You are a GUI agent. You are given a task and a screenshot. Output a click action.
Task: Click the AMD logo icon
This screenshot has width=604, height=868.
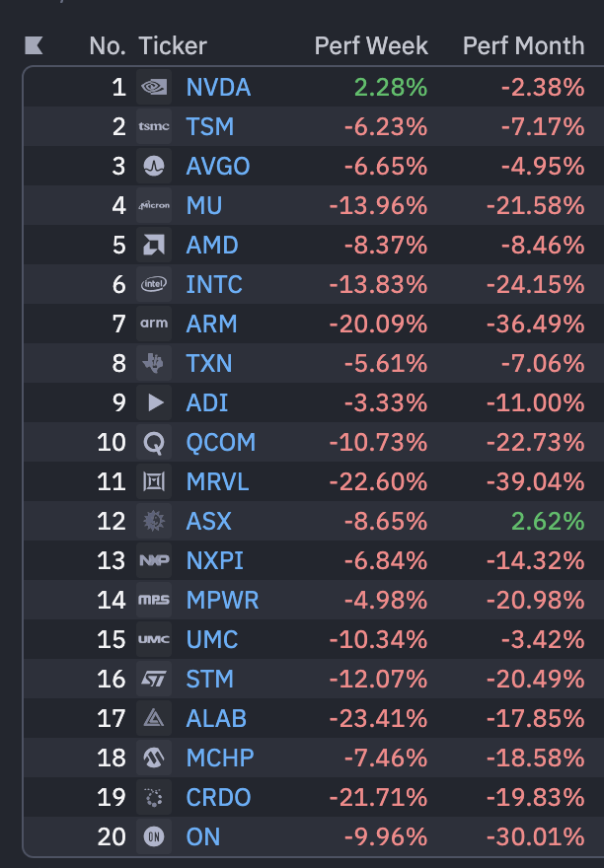154,245
